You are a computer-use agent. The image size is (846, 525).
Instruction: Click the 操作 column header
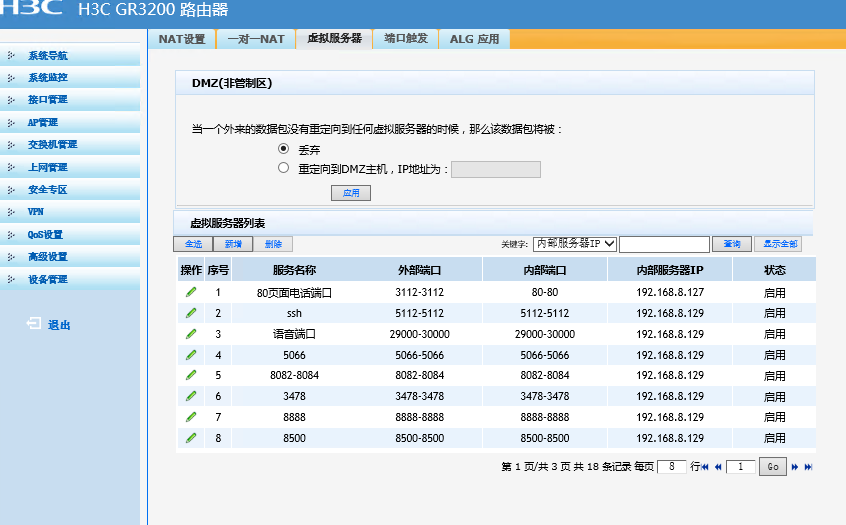191,270
